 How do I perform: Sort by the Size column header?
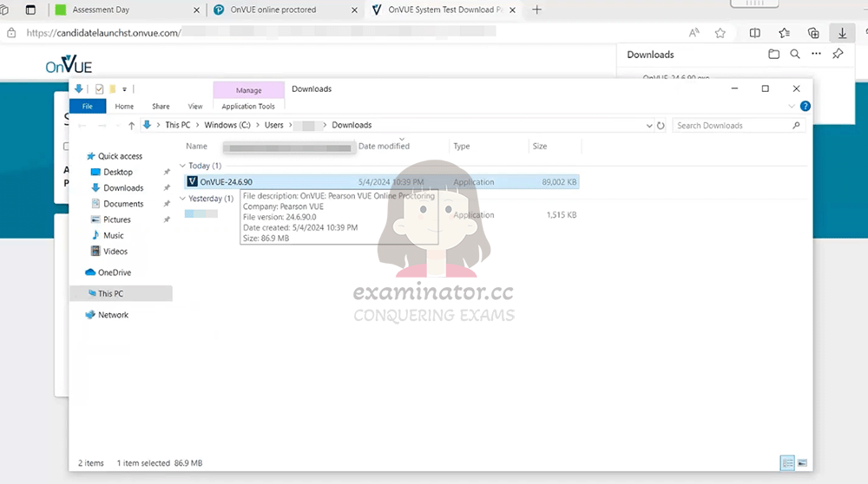click(540, 146)
